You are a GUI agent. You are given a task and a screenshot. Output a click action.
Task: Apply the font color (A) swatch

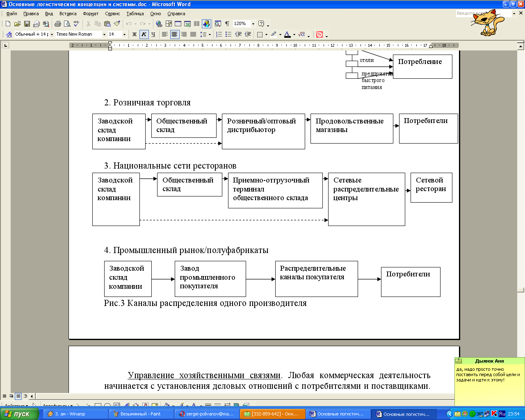[288, 34]
